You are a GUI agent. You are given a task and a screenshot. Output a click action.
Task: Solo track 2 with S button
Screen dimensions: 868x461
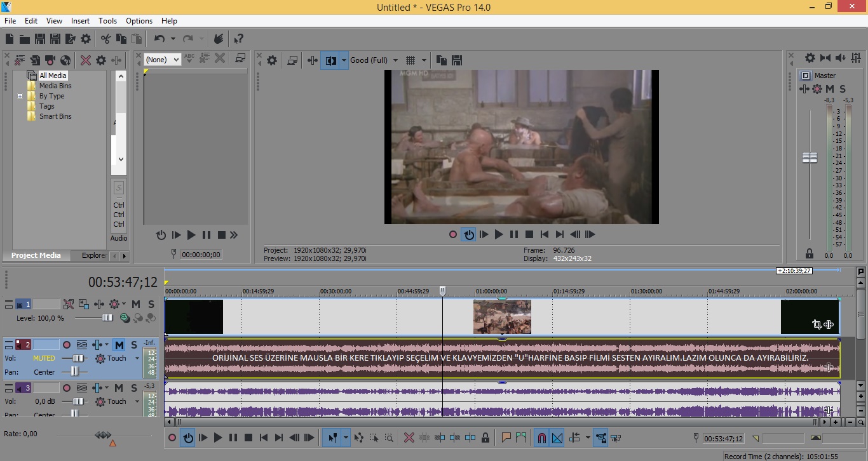(134, 345)
